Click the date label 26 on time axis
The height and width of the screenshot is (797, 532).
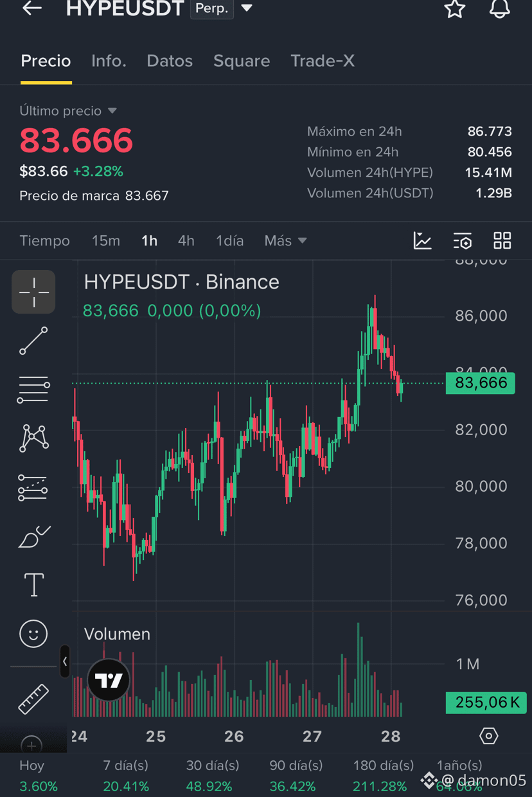pos(234,737)
